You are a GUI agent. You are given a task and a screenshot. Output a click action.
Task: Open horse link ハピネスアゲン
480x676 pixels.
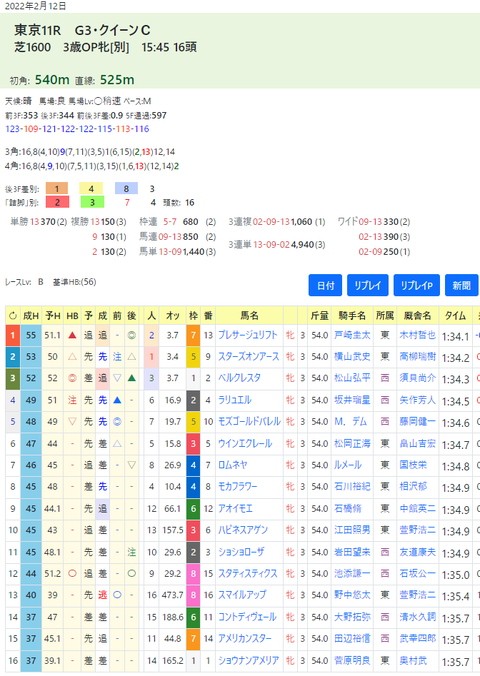(x=243, y=530)
